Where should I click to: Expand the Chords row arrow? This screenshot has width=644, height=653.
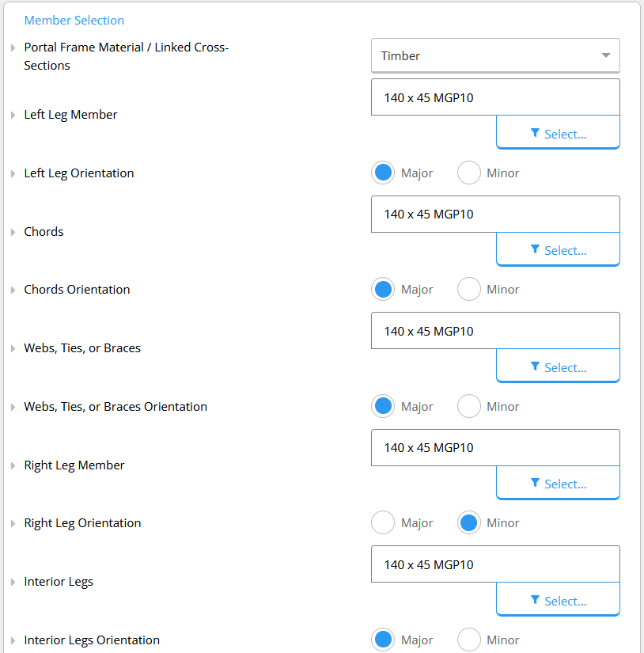13,232
